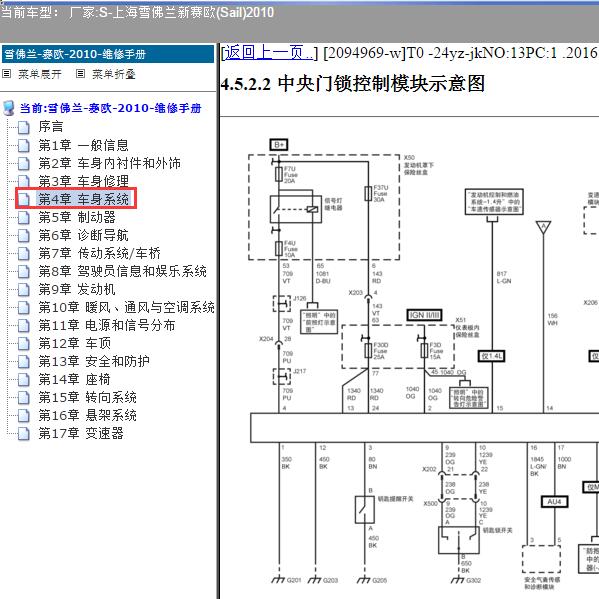Open 第12章 车顶
This screenshot has height=599, width=599.
tap(74, 343)
